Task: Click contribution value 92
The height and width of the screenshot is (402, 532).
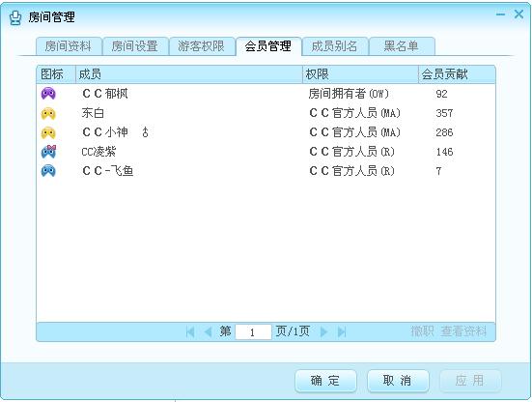Action: click(x=441, y=94)
